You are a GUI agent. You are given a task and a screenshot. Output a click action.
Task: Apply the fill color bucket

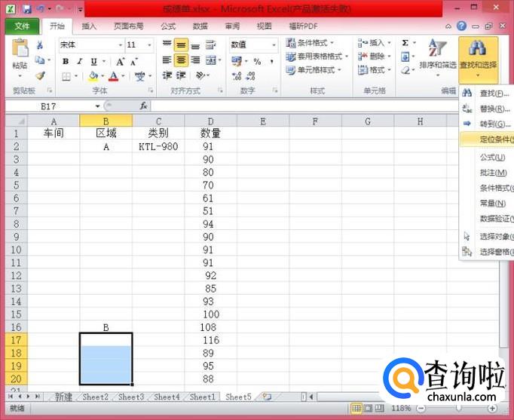point(93,76)
